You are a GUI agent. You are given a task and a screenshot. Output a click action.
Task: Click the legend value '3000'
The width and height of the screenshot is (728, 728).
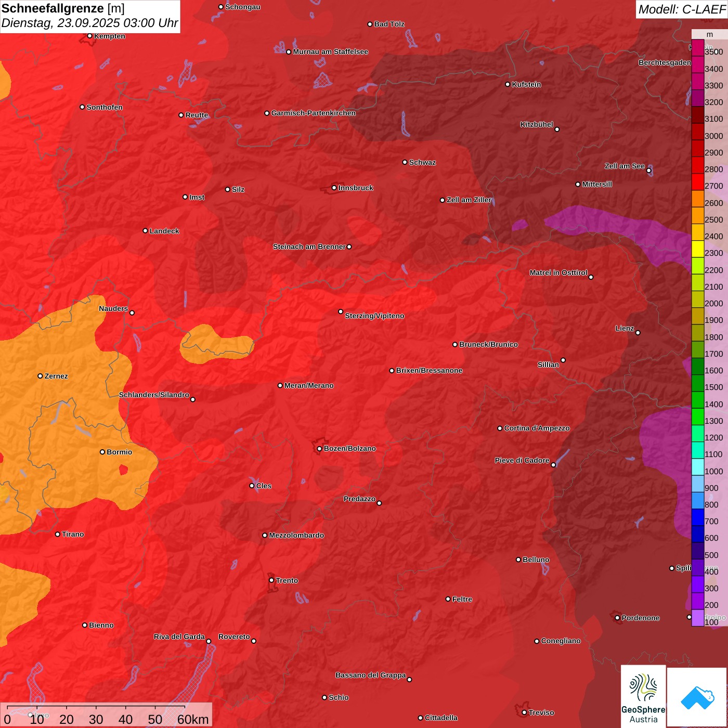[x=713, y=136]
